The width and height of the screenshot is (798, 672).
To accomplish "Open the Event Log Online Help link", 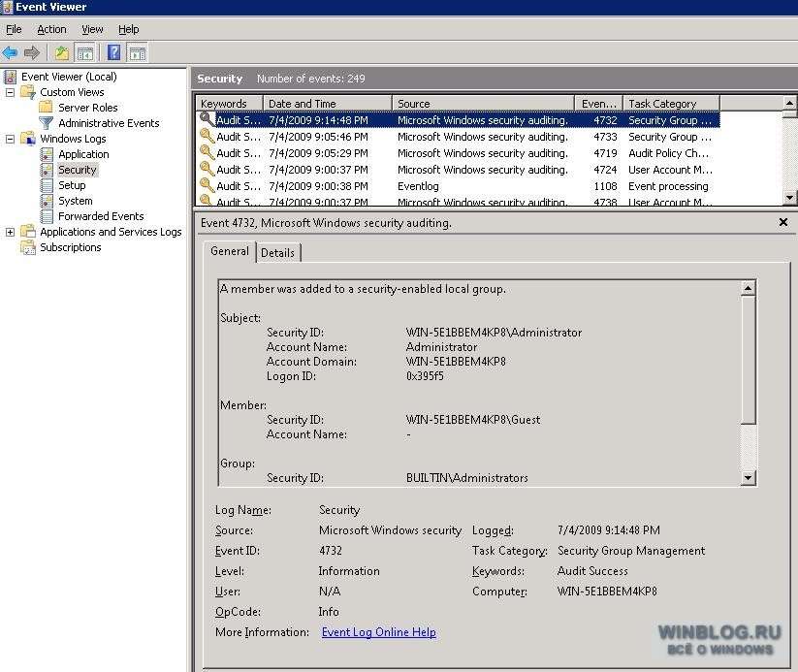I will (x=379, y=632).
